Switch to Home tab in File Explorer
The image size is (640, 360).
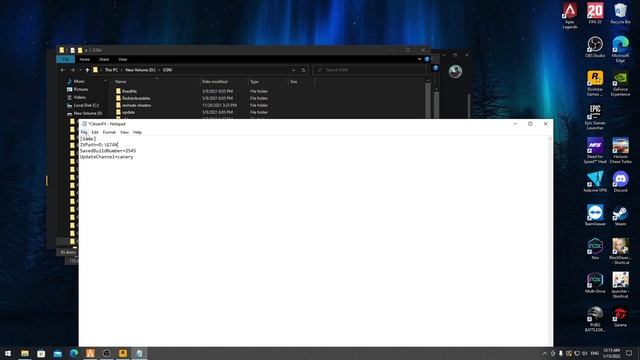coord(84,60)
